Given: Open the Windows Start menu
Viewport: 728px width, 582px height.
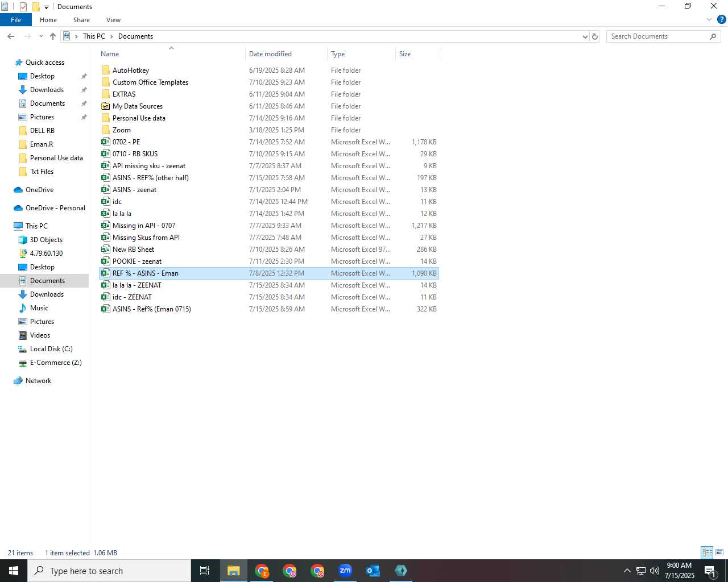Looking at the screenshot, I should tap(14, 571).
